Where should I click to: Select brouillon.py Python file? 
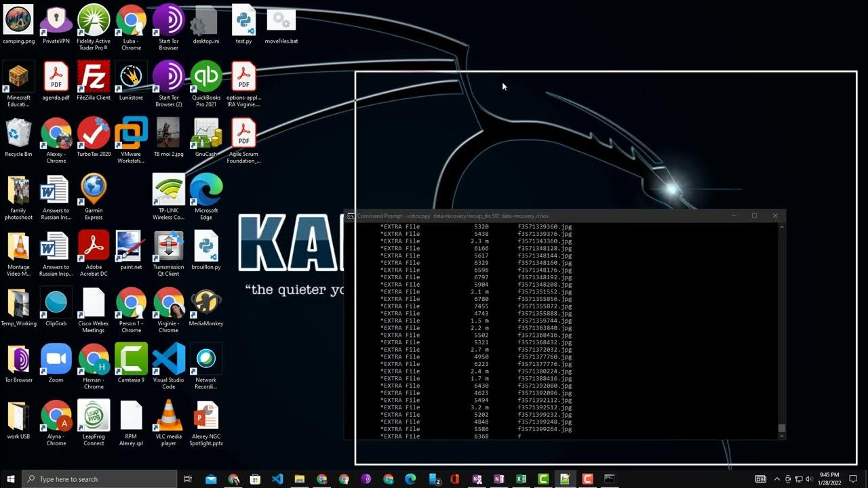coord(205,251)
